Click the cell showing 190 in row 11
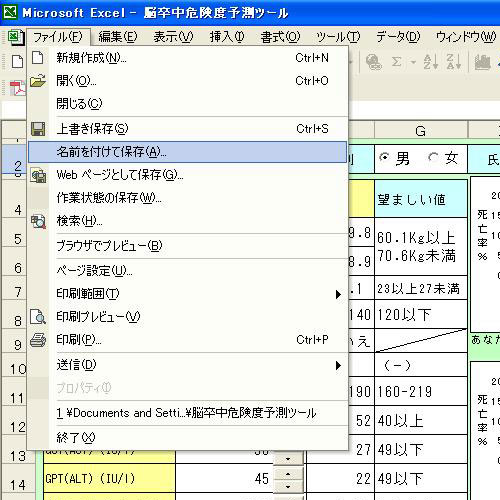Viewport: 500px width, 500px height. click(361, 391)
